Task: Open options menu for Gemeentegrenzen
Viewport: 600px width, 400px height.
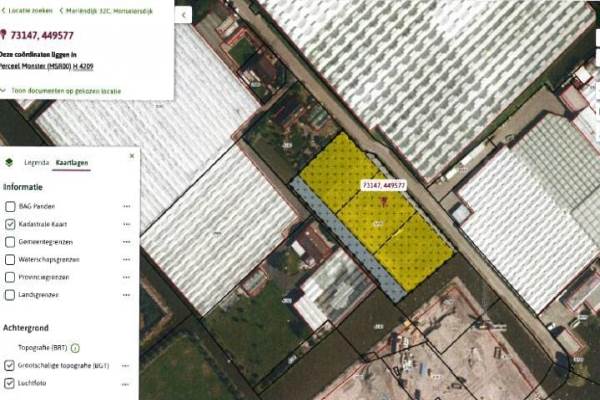Action: click(x=127, y=242)
